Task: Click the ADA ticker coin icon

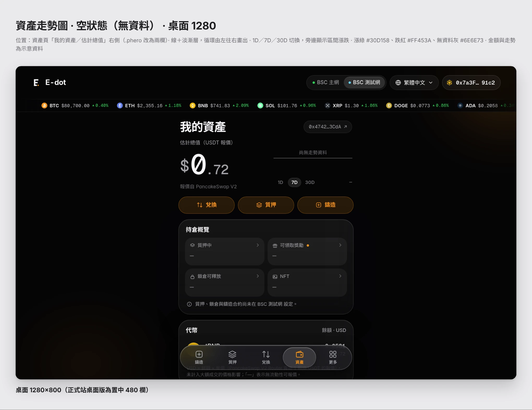Action: pos(460,105)
